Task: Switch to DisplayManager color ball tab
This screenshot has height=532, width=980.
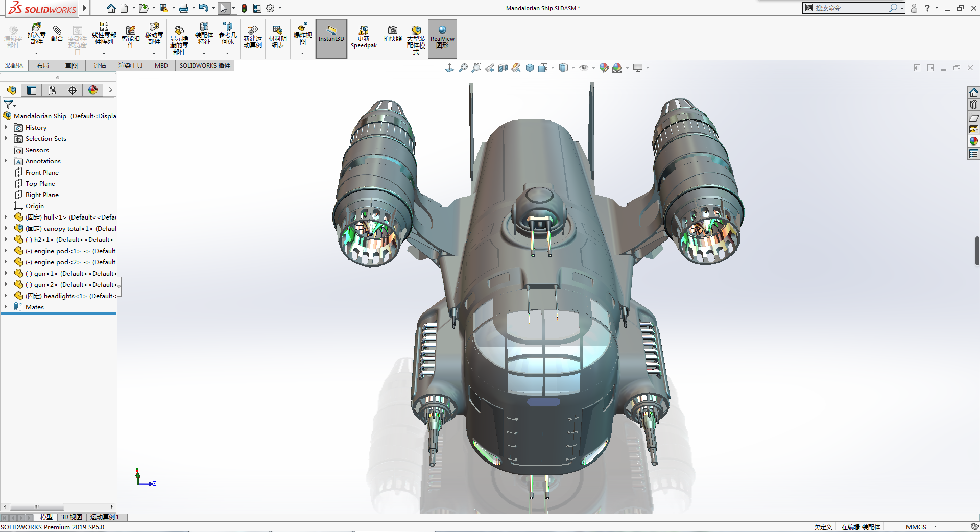Action: (x=93, y=90)
